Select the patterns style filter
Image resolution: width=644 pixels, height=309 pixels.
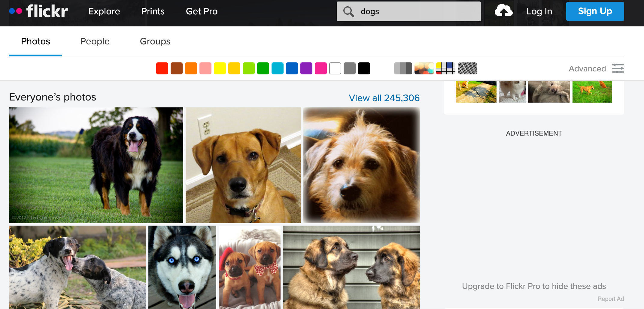coord(467,68)
